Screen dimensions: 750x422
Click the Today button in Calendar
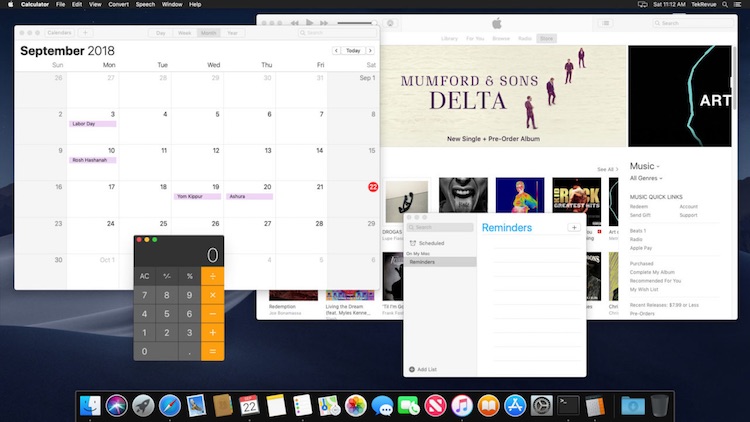(353, 51)
